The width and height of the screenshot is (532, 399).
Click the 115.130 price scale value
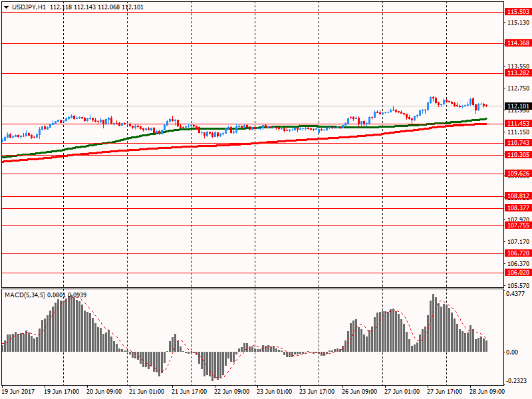tap(518, 23)
